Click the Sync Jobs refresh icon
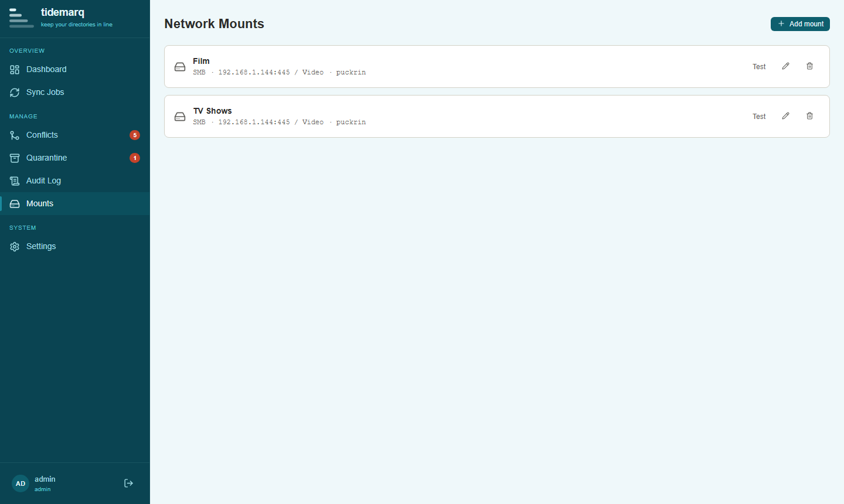Image resolution: width=844 pixels, height=504 pixels. pos(15,93)
